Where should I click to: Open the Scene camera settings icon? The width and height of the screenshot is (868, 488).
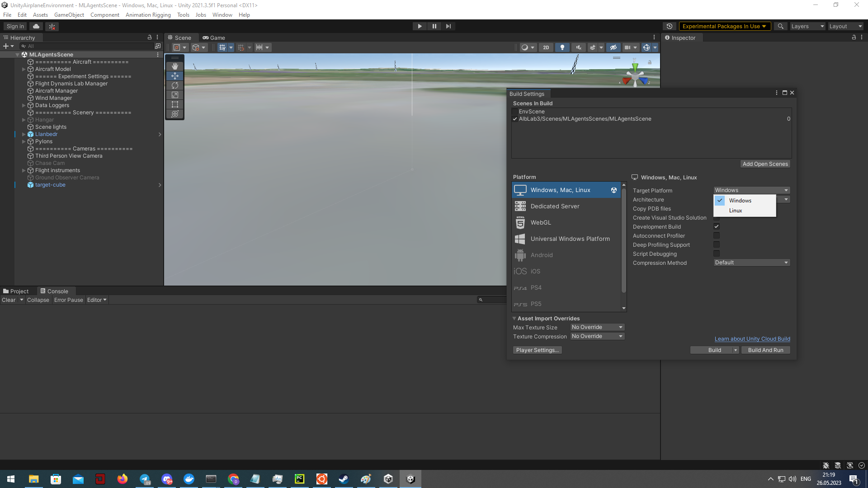coord(627,47)
